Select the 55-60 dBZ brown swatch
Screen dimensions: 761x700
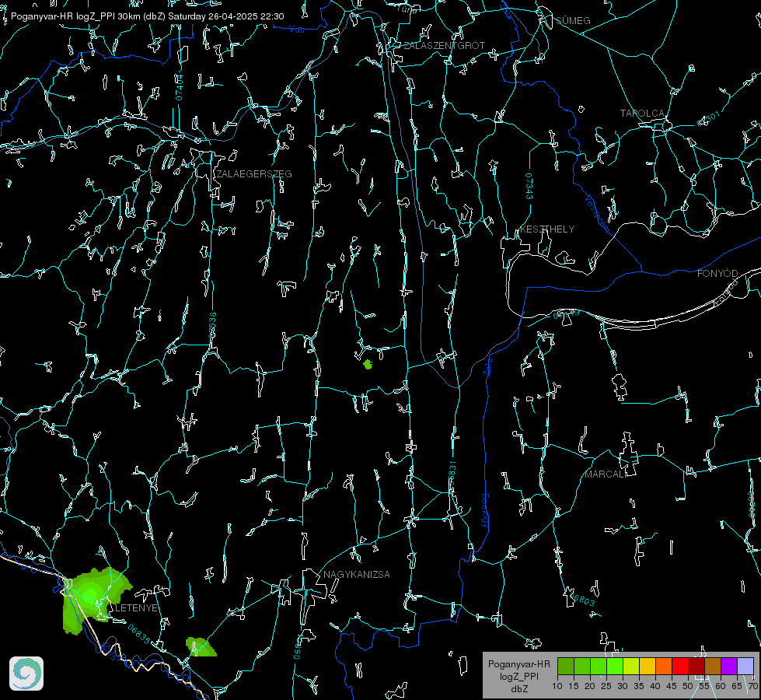[x=713, y=666]
